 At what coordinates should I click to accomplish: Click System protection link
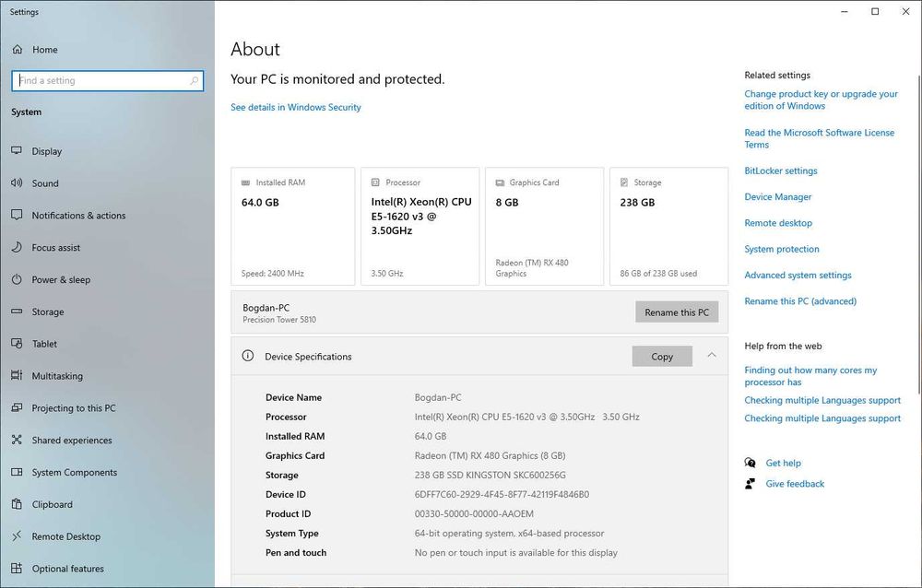[782, 249]
